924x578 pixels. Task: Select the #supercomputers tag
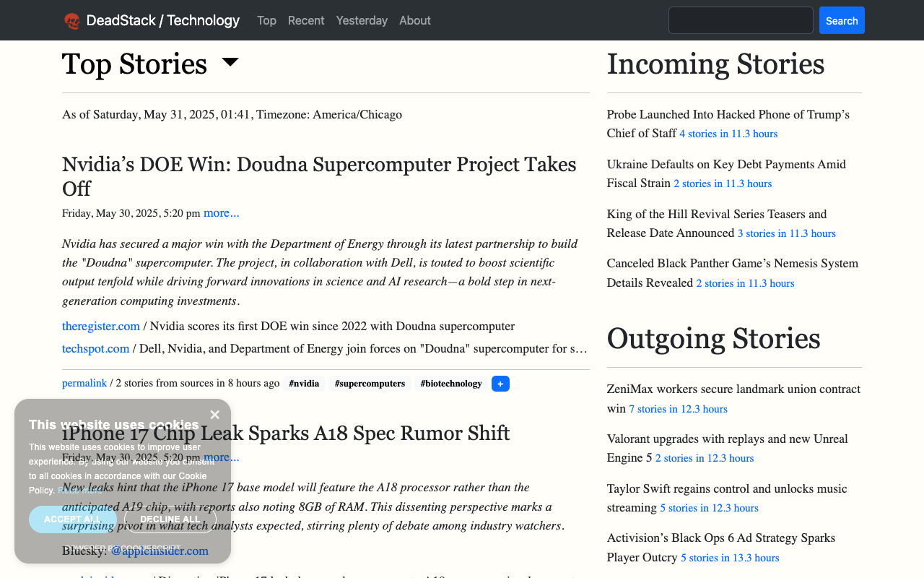370,384
